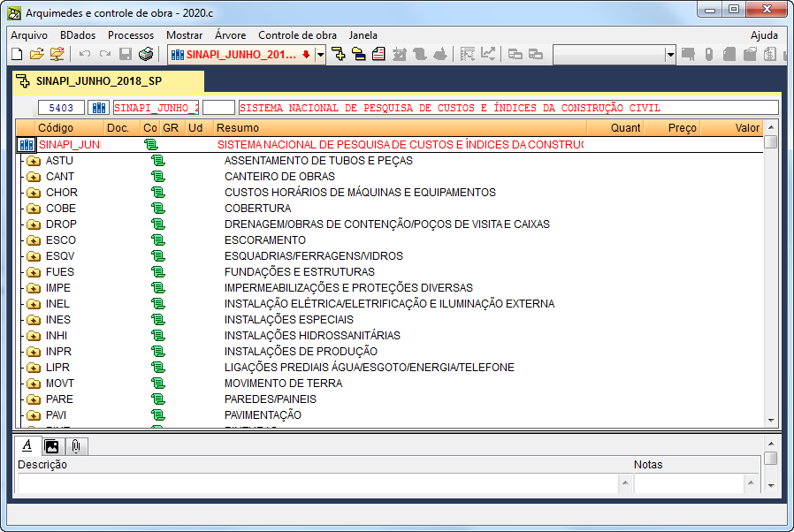Click the tree view icon with yellow plus

(339, 54)
